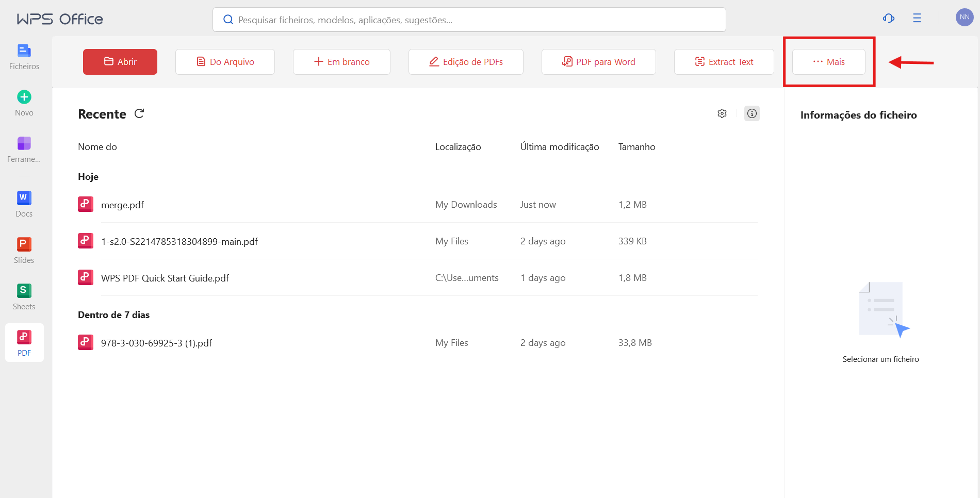The image size is (980, 498).
Task: Open the Extract Text feature
Action: coord(724,61)
